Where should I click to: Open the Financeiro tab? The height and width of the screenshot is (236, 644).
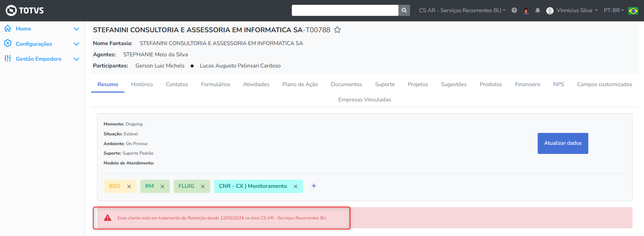coord(527,84)
